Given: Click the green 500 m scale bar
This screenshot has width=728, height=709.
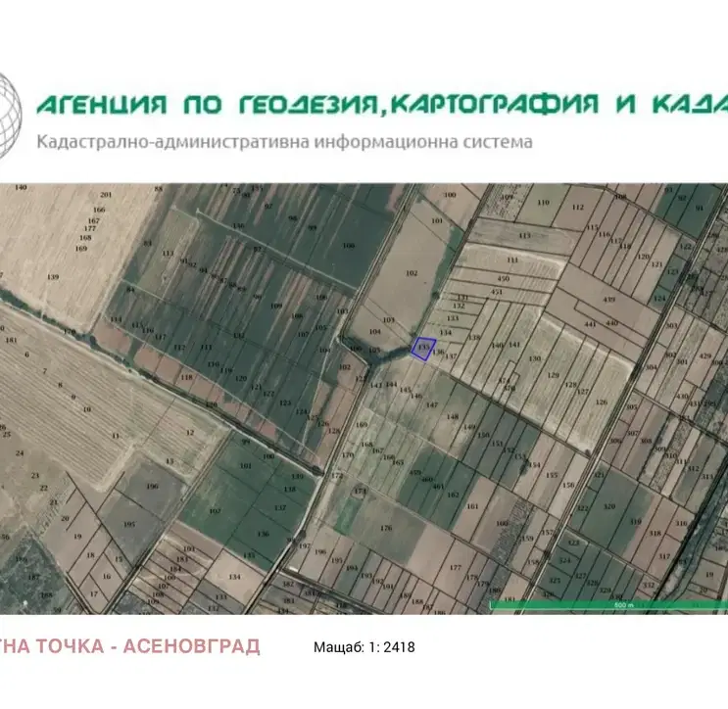Looking at the screenshot, I should (x=609, y=604).
